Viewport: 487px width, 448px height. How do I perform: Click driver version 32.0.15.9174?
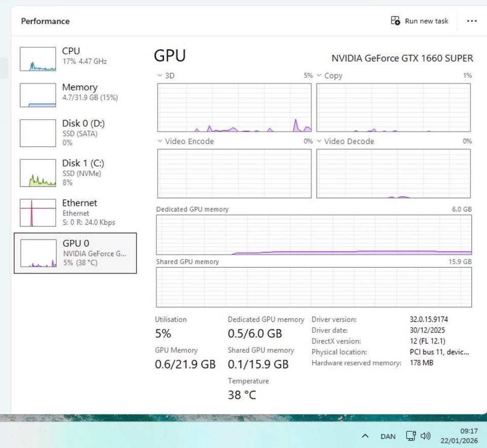(429, 319)
